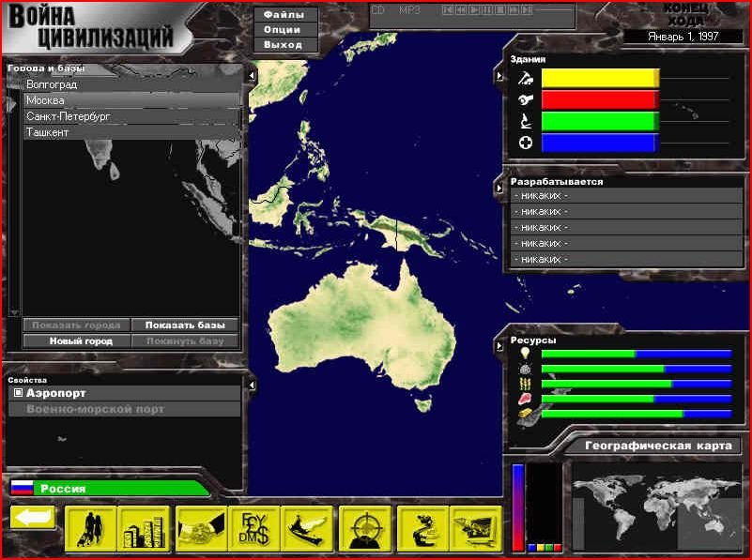
Task: Open the city buildings panel
Action: click(143, 528)
